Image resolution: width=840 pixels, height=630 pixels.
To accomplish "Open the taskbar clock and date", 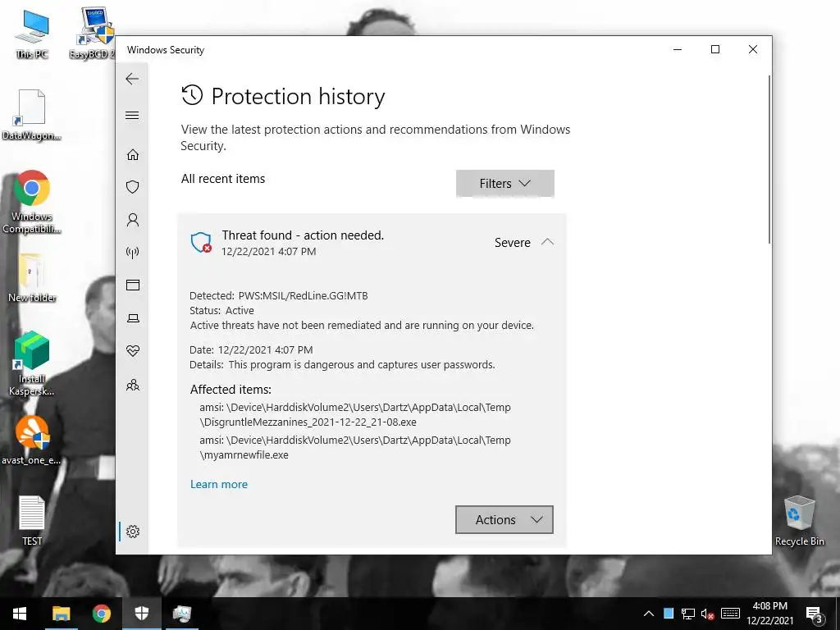I will point(769,614).
